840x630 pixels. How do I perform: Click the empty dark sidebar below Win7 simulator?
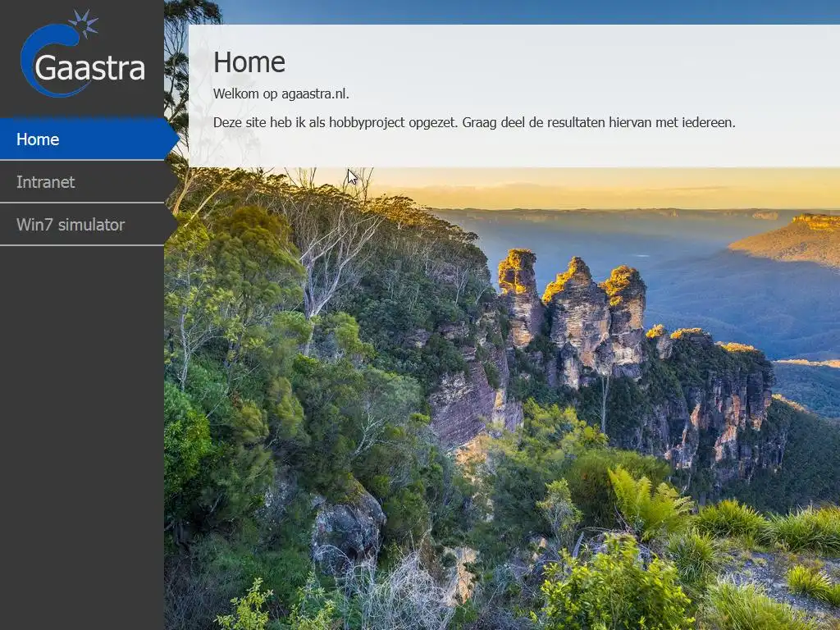click(x=82, y=438)
